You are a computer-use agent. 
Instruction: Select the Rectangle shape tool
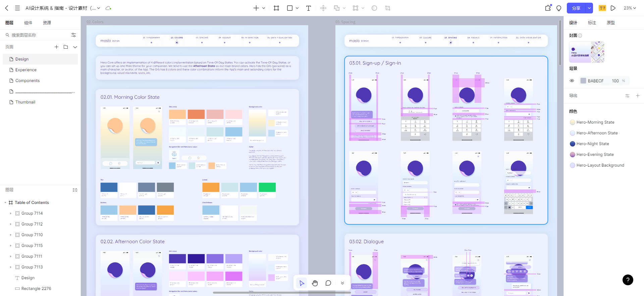[290, 8]
